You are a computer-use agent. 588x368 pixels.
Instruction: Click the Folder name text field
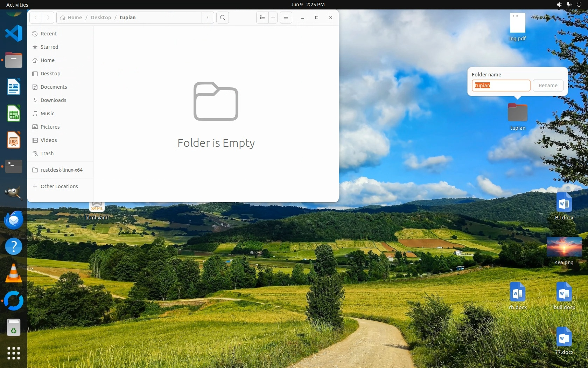[x=501, y=86]
